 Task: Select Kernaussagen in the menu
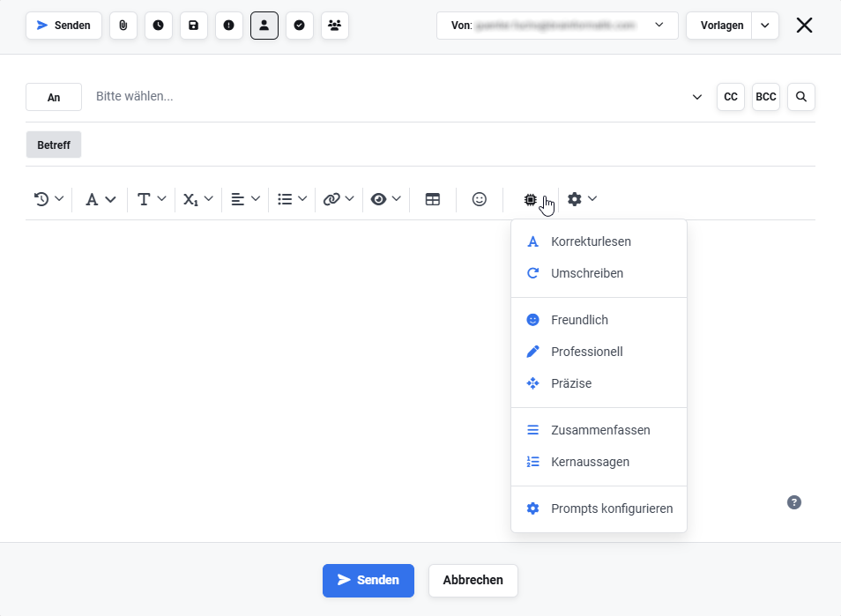coord(599,462)
